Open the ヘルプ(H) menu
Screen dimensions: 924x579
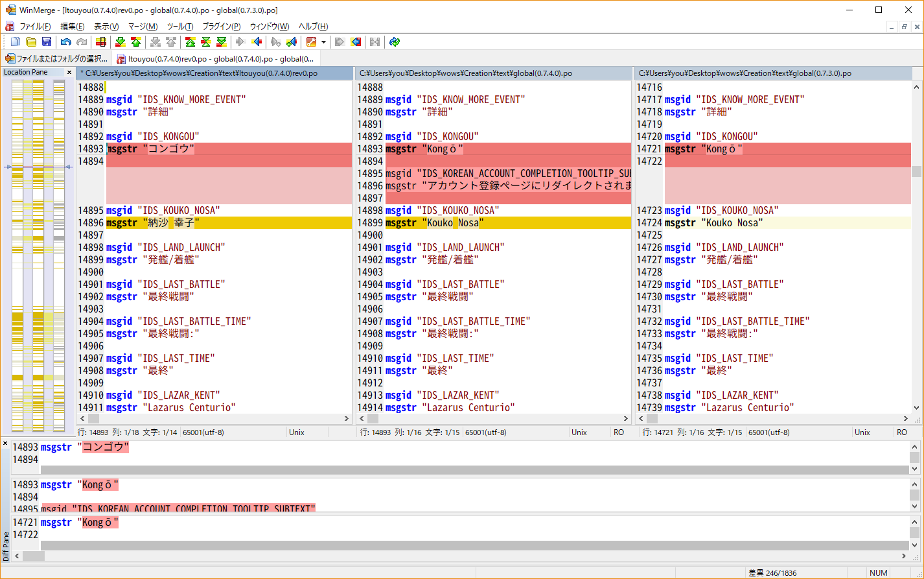point(313,27)
